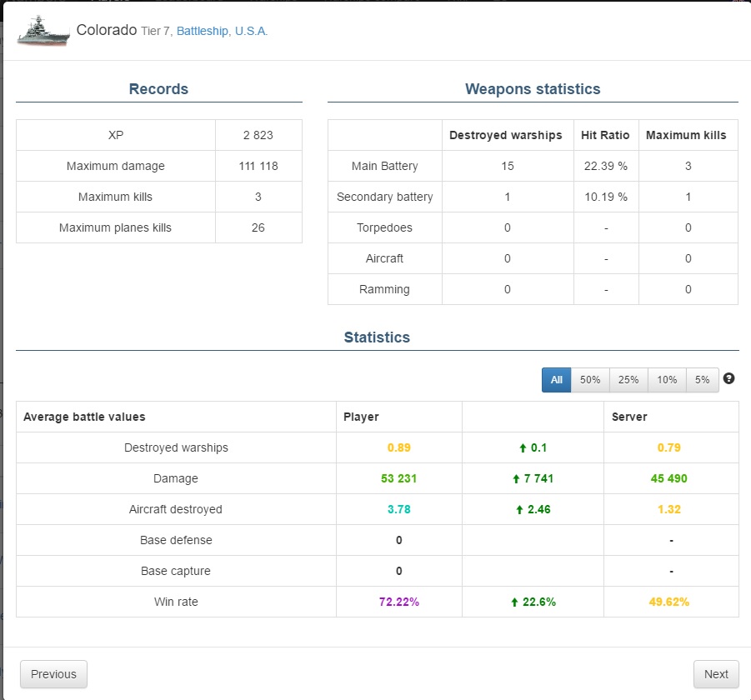Switch to the 50% percentile filter
The image size is (751, 700).
590,380
